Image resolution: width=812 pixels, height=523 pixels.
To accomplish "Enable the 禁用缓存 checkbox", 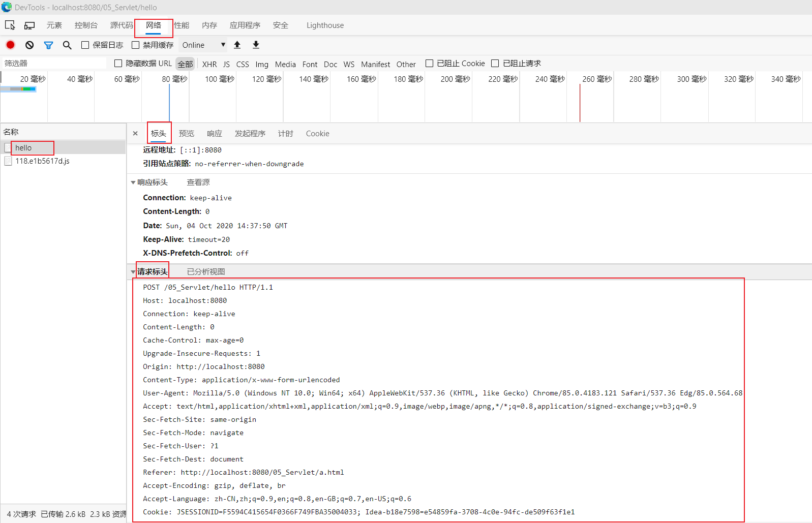I will tap(135, 45).
